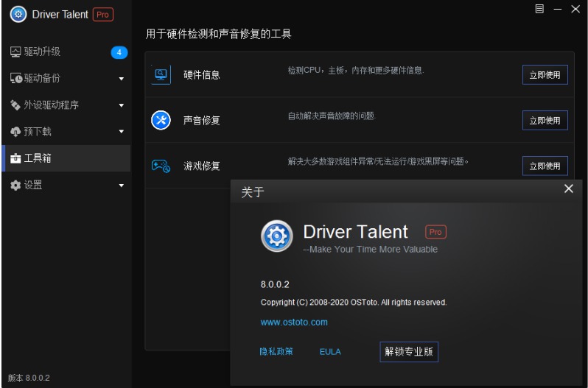Expand the 驱动备份 dropdown arrow
Viewport: 588px width, 388px height.
(x=121, y=79)
